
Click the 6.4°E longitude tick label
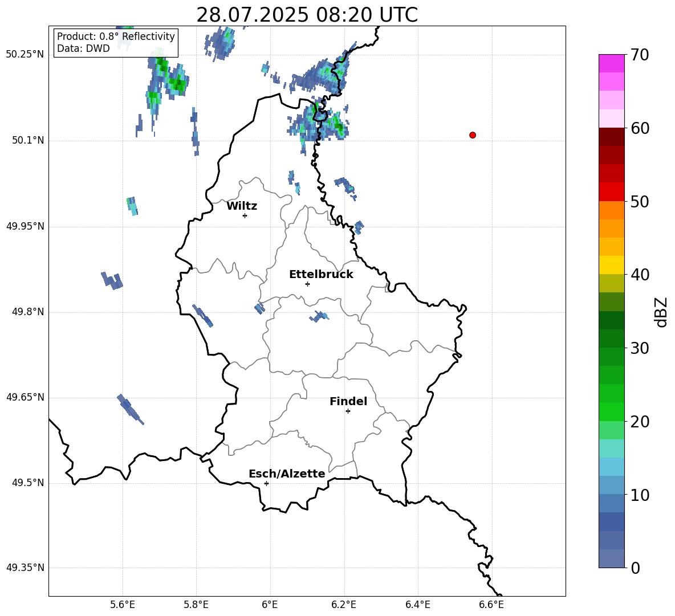pos(417,605)
